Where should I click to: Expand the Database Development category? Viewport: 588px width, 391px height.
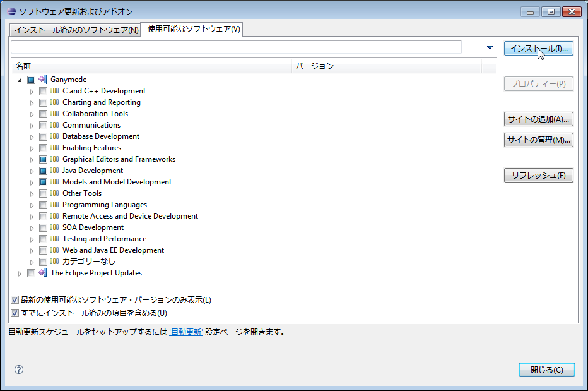tap(32, 137)
